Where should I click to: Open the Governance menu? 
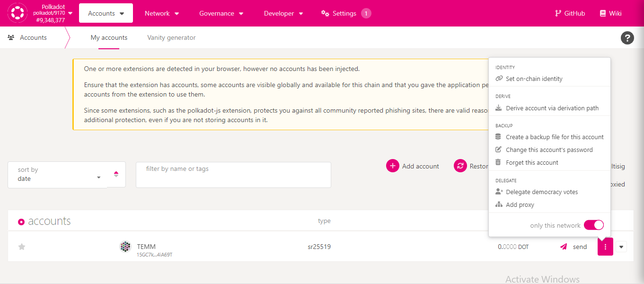[x=221, y=13]
